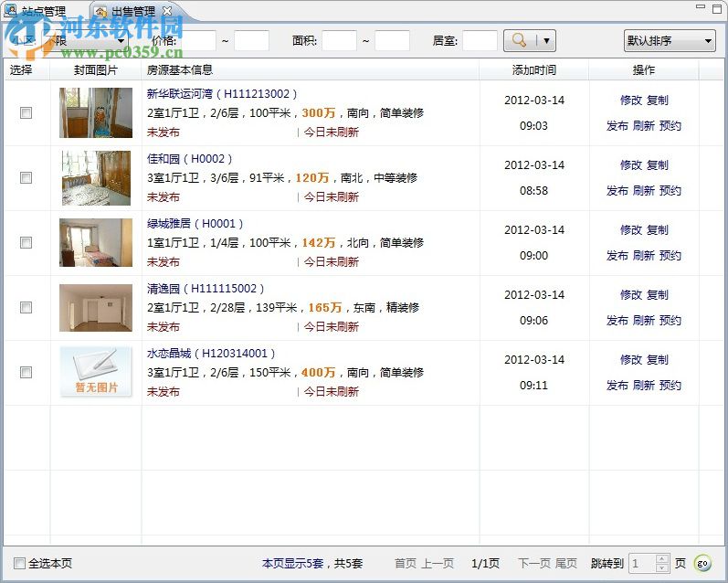728x583 pixels.
Task: Click 预约 for 清逸园
Action: point(670,321)
